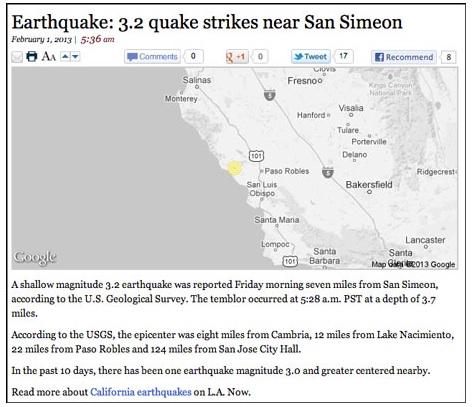Click the Bakersfield label on map
The height and width of the screenshot is (407, 472).
369,185
